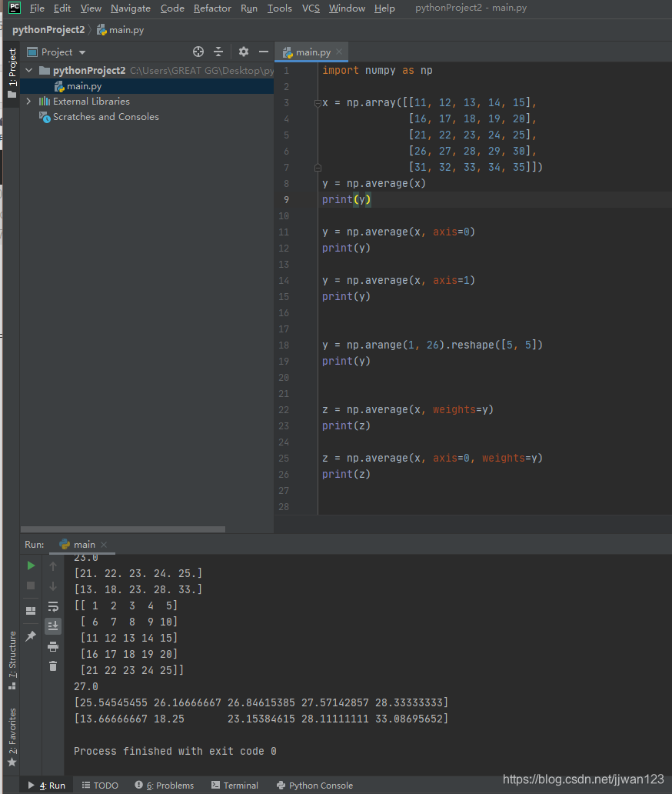
Task: Open the VCS menu
Action: click(x=311, y=8)
